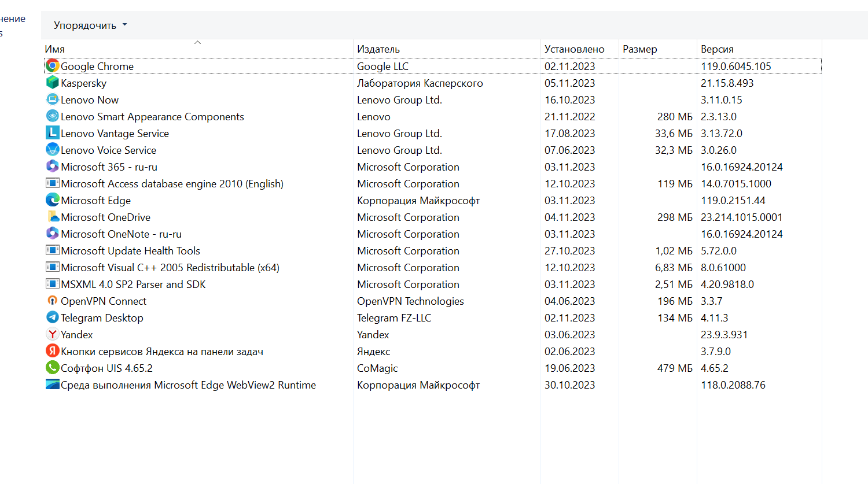This screenshot has width=868, height=484.
Task: Select Кнопки сервисов Яндекса на панели задач
Action: click(162, 352)
